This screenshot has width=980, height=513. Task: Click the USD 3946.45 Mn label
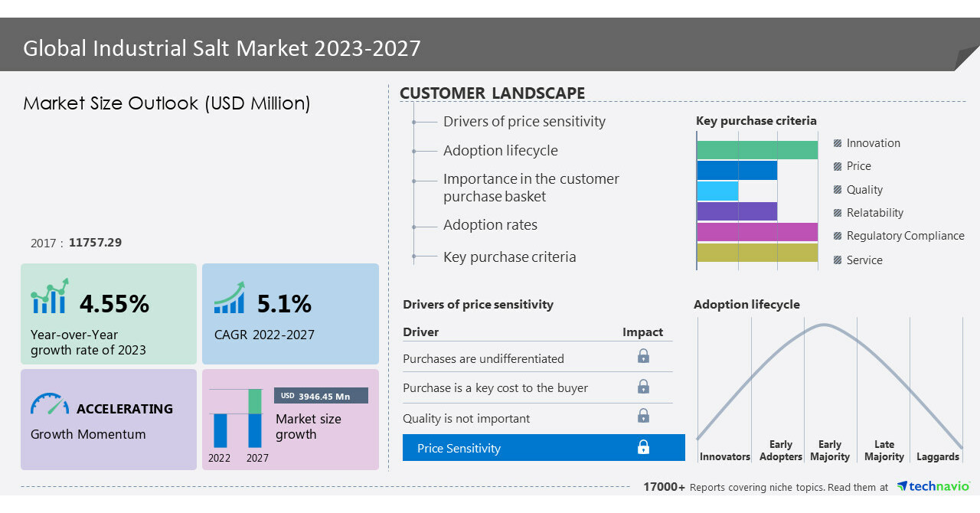321,396
